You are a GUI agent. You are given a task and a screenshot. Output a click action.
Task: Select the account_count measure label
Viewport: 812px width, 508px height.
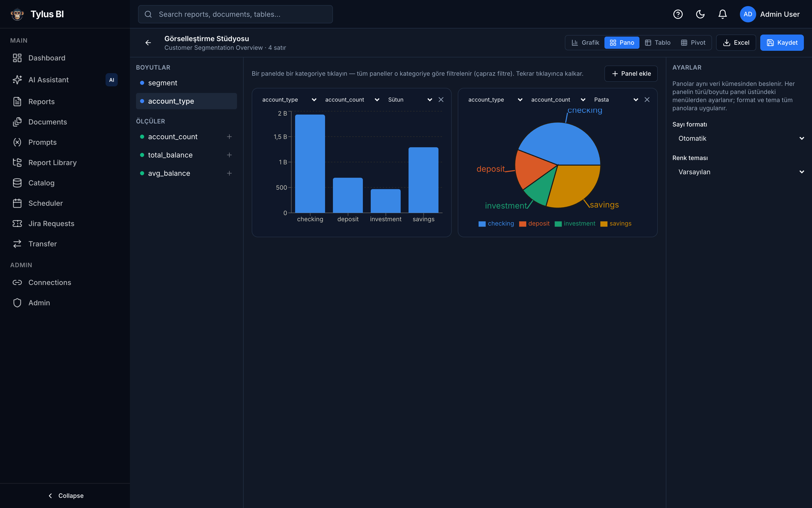tap(173, 137)
